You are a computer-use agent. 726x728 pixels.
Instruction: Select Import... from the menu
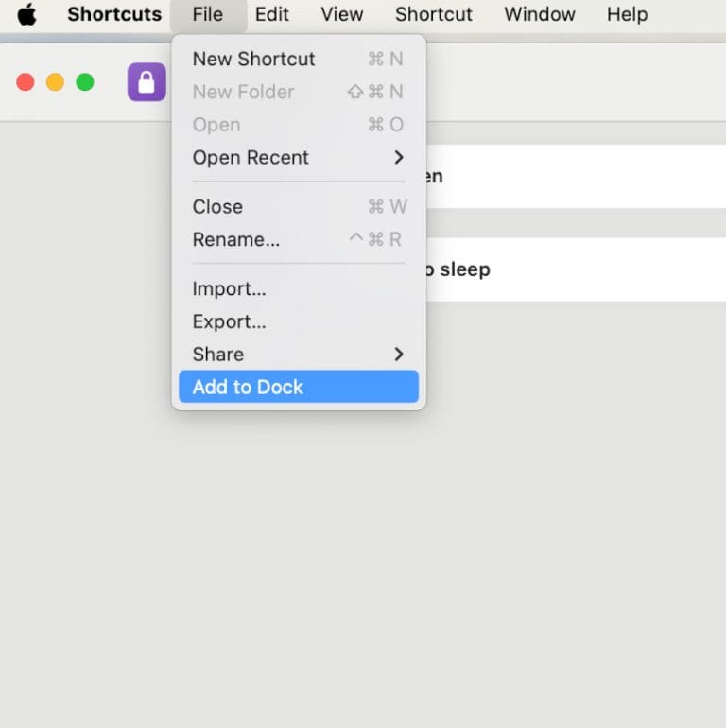point(299,288)
